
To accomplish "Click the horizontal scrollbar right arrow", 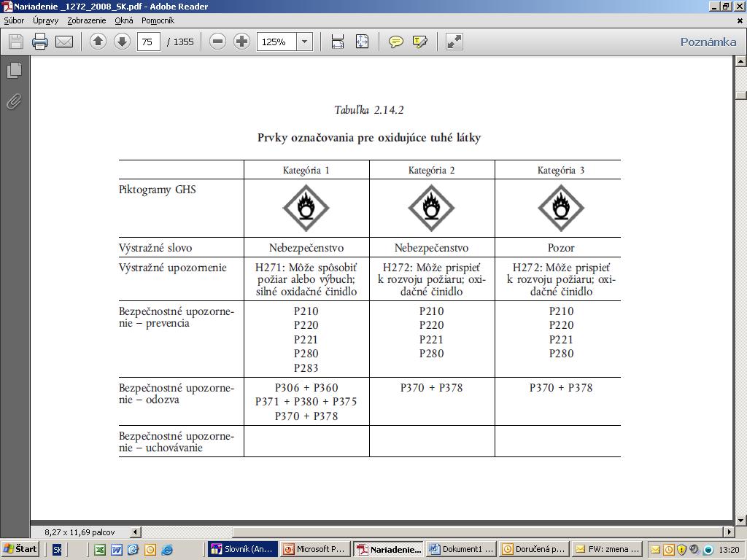I will [x=729, y=532].
